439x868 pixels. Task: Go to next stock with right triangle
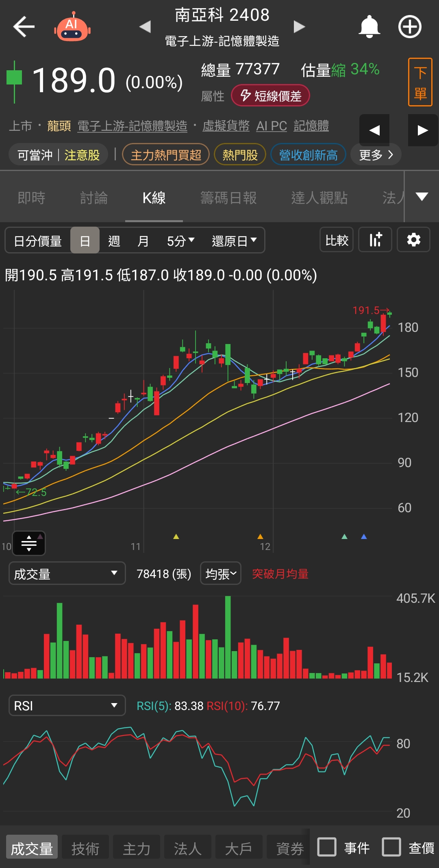[299, 27]
